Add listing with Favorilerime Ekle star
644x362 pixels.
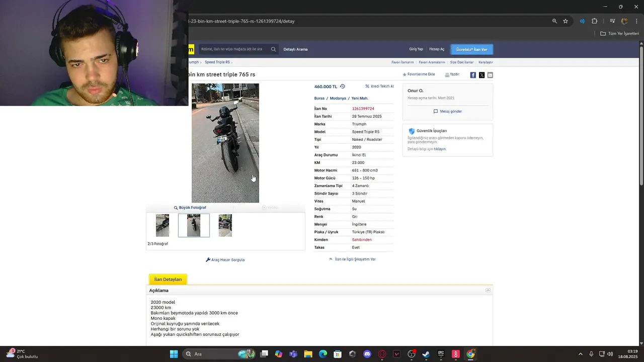[x=419, y=74]
